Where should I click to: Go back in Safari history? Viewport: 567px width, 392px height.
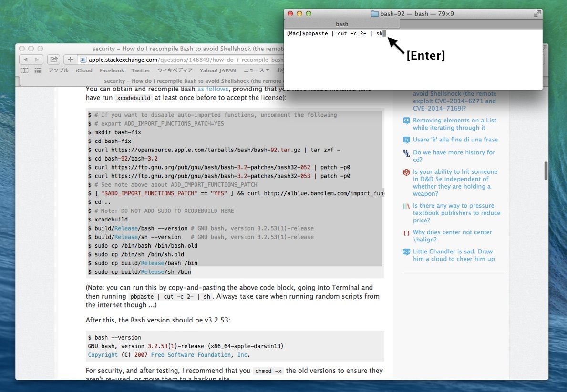click(25, 59)
